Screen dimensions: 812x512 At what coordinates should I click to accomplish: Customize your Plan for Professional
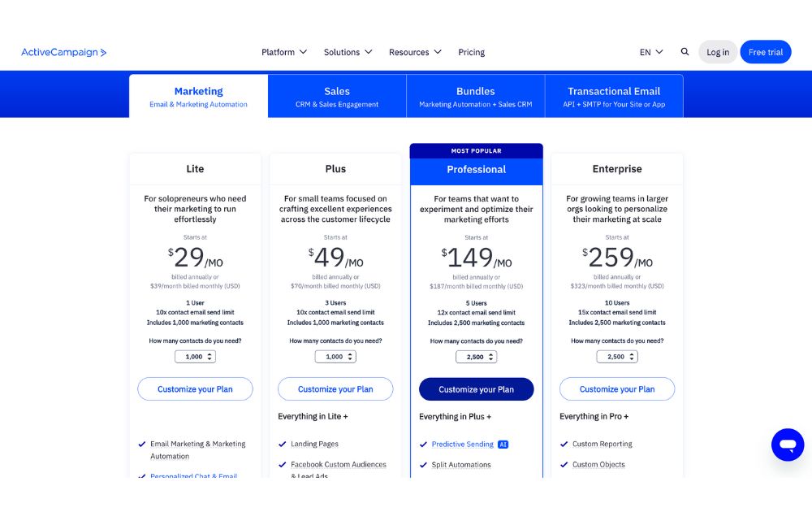pos(477,389)
